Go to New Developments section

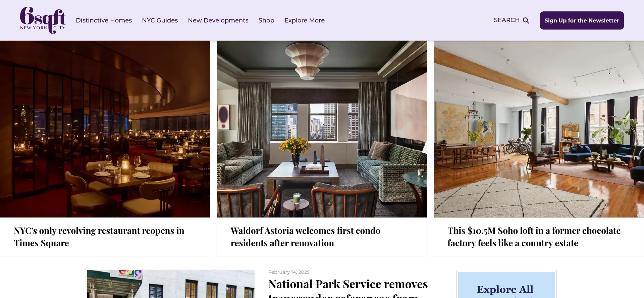pyautogui.click(x=218, y=20)
